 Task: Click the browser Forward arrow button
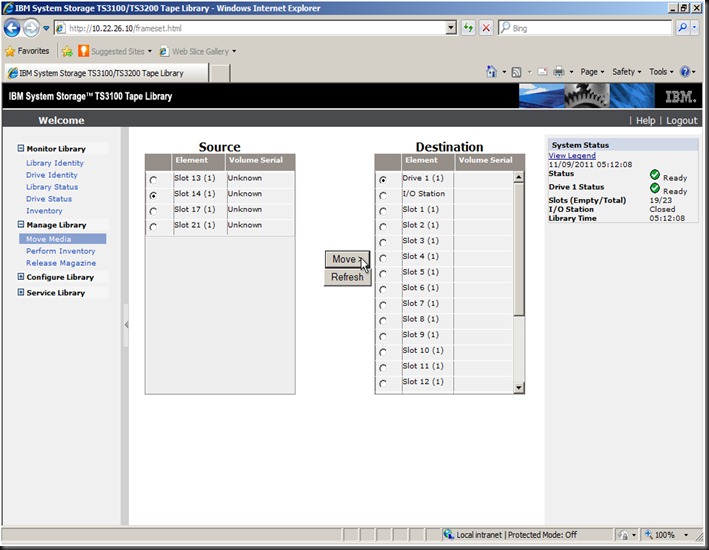(x=31, y=28)
